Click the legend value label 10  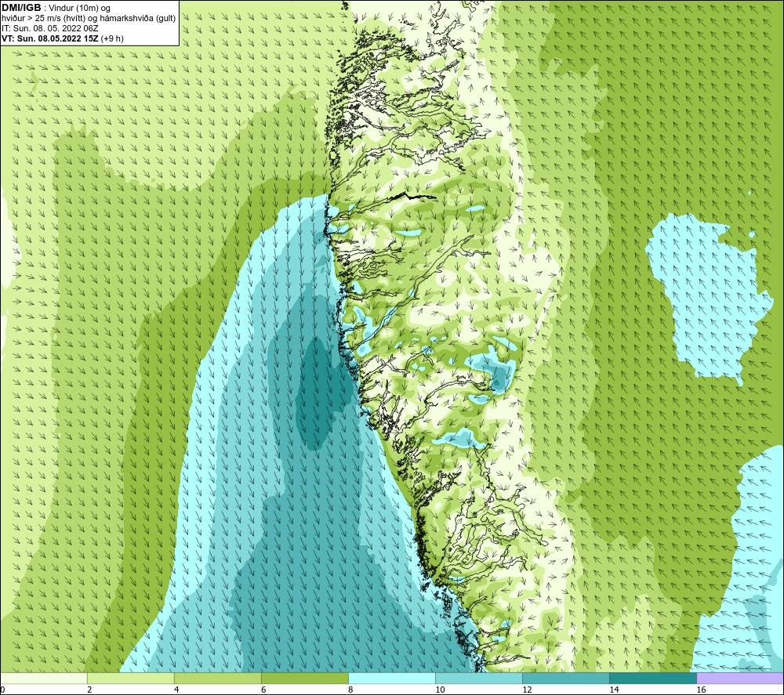[440, 690]
